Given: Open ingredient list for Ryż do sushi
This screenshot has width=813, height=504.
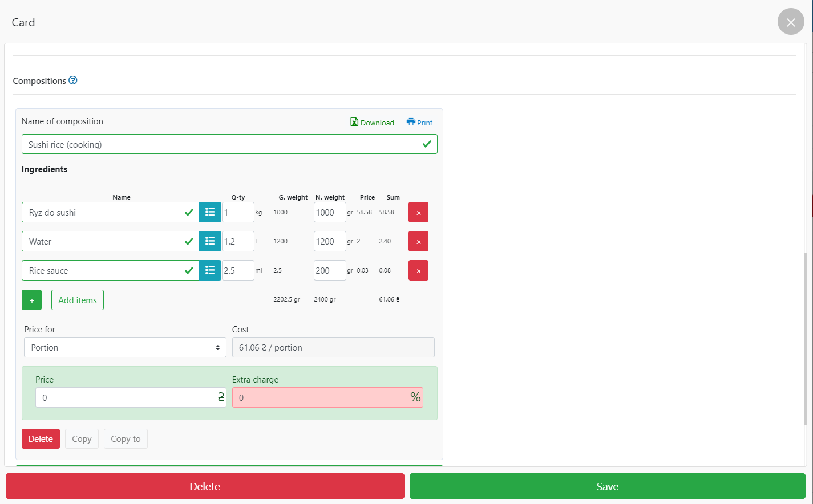Looking at the screenshot, I should [209, 212].
